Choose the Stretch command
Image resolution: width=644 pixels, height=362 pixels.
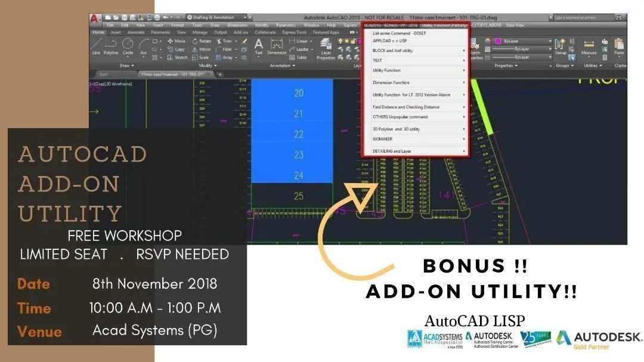[178, 57]
